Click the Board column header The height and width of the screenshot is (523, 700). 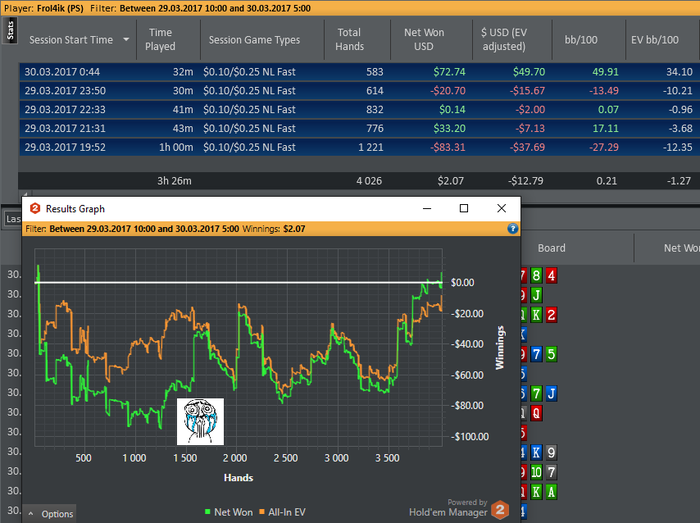click(551, 248)
